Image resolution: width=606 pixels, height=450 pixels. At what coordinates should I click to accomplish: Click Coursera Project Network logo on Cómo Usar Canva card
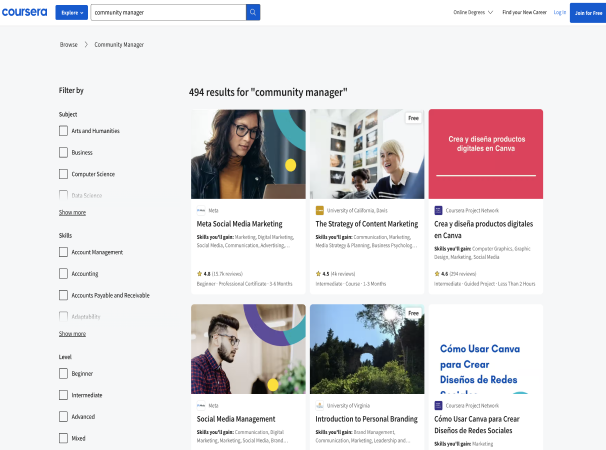438,406
